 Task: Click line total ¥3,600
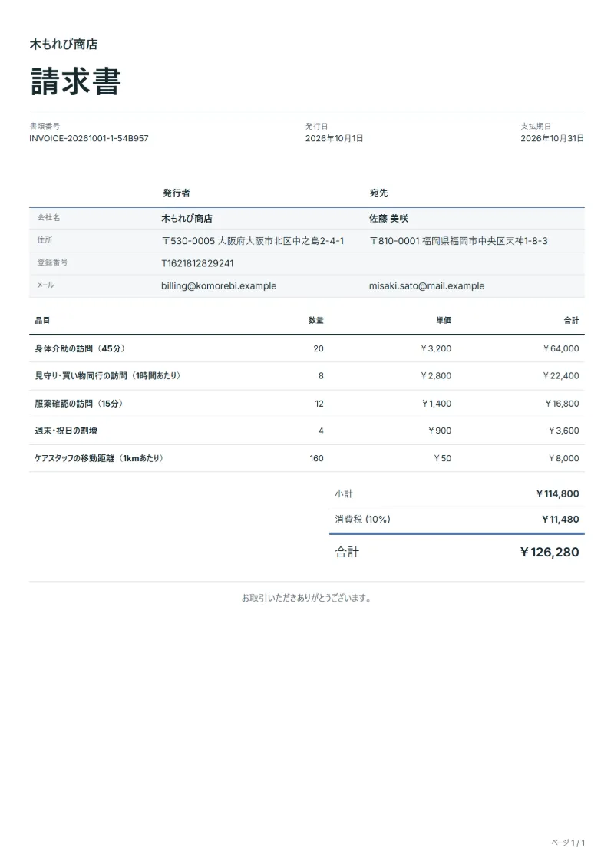click(563, 431)
